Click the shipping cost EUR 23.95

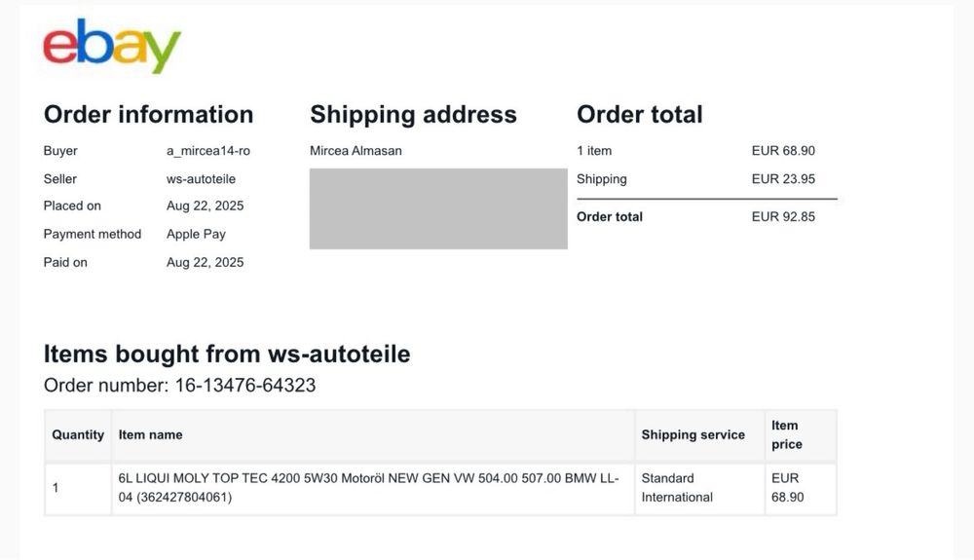tap(783, 179)
